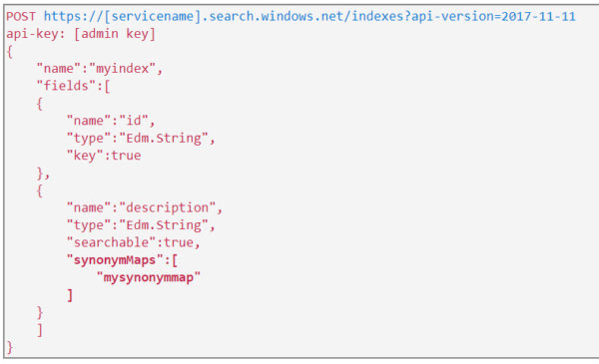Select the bold "mysynonymmap" value
Viewport: 599px width, 364px height.
[x=149, y=277]
